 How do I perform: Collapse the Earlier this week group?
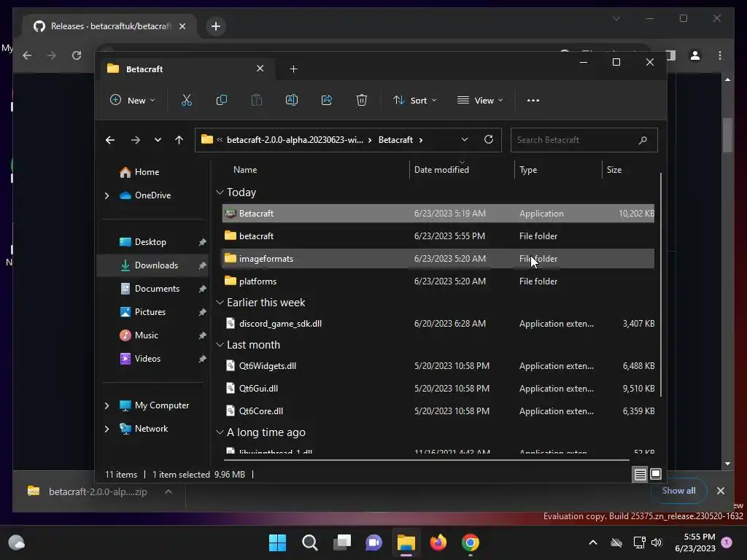coord(220,303)
